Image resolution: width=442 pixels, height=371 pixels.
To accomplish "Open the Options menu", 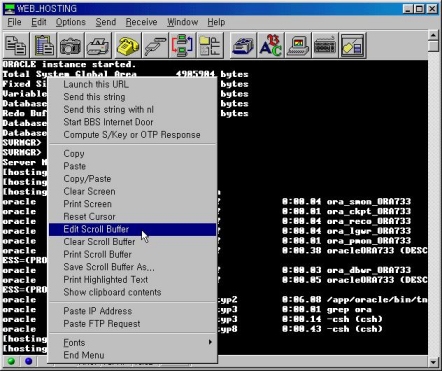I will pyautogui.click(x=71, y=22).
